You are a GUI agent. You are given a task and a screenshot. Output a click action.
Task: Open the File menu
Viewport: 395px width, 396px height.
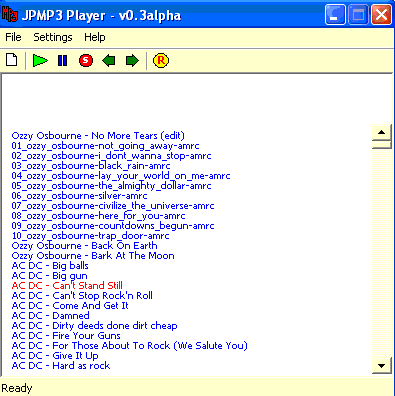tap(13, 37)
